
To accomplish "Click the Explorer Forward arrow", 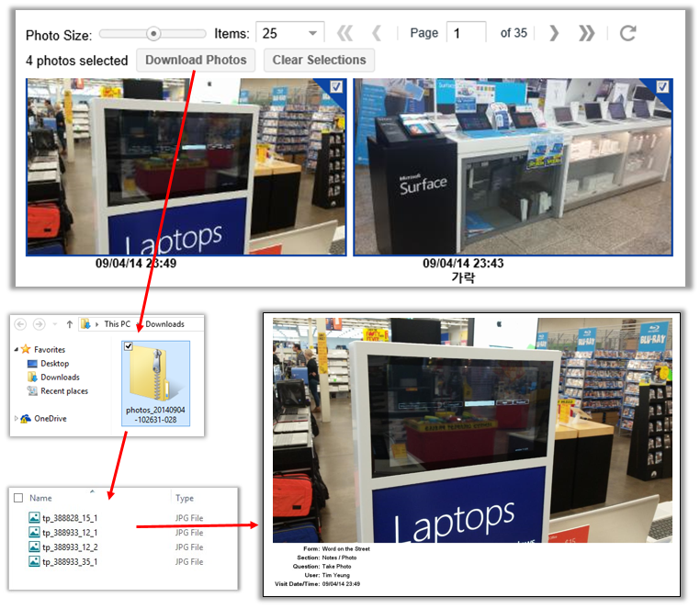I will pos(40,324).
